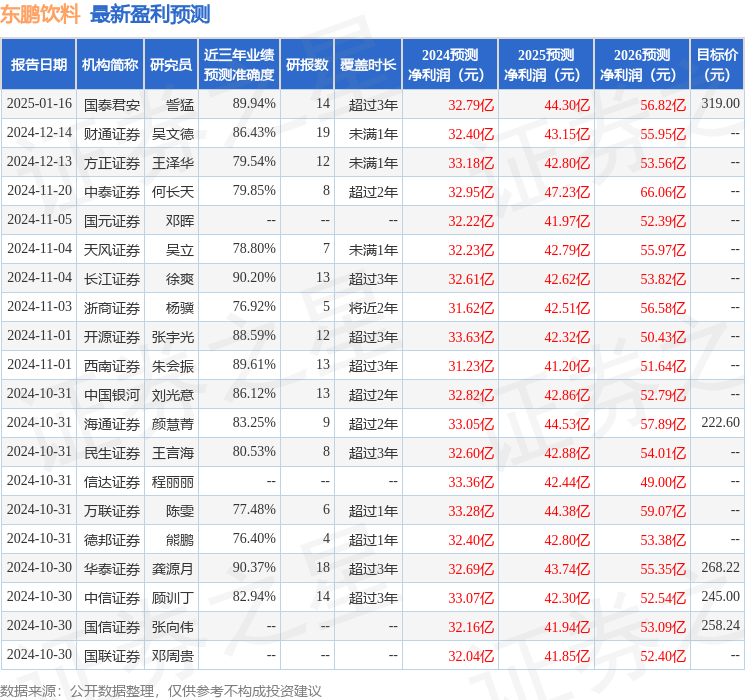Click 2026 profit value 52.40亿
Viewport: 745px width, 700px height.
point(663,656)
